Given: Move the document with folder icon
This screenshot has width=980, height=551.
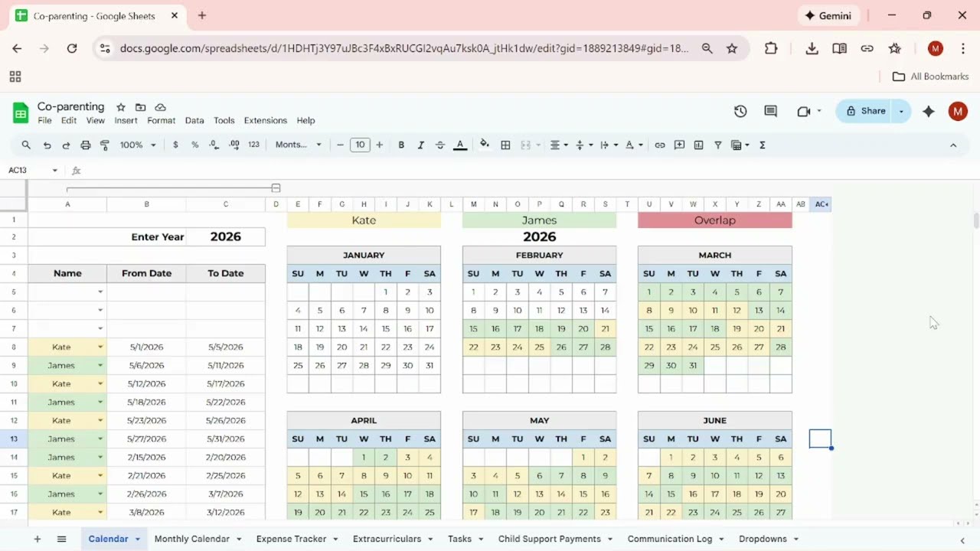Looking at the screenshot, I should [140, 107].
